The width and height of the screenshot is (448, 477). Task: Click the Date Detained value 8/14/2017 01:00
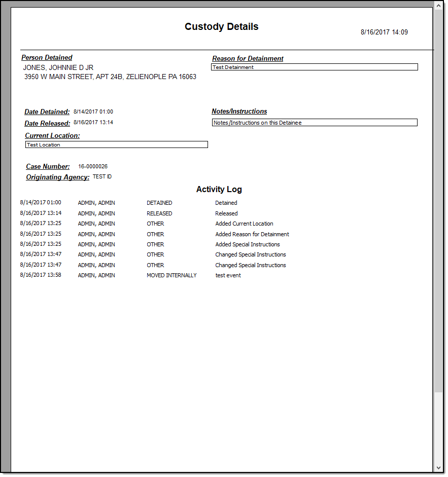tap(93, 112)
